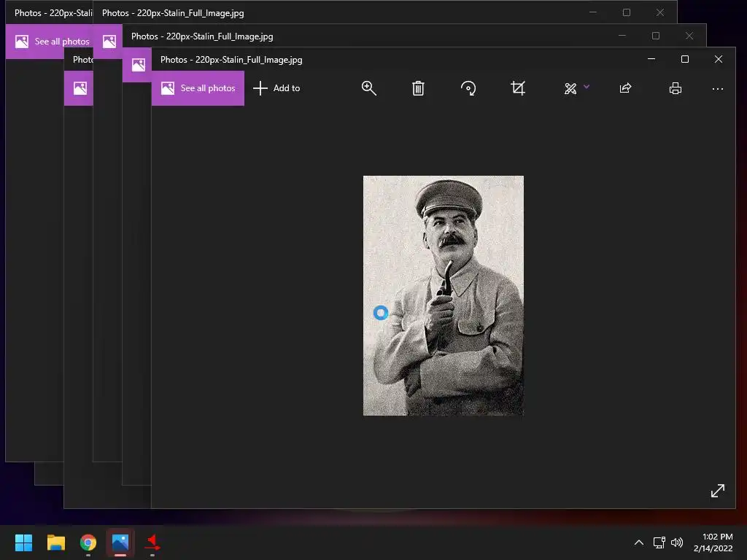
Task: Close the front Photos window
Action: pyautogui.click(x=719, y=59)
